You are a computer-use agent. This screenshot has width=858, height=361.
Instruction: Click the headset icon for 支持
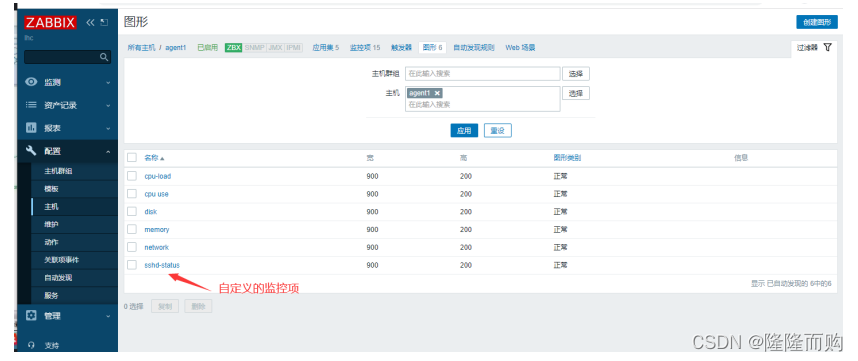click(x=32, y=345)
